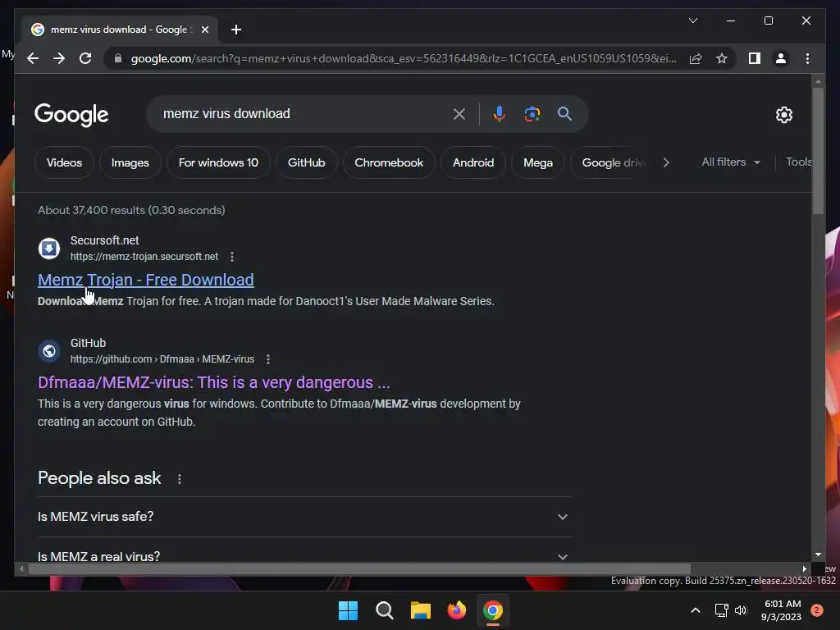Screen dimensions: 840x630
Task: Go to Google home via logo
Action: click(71, 115)
